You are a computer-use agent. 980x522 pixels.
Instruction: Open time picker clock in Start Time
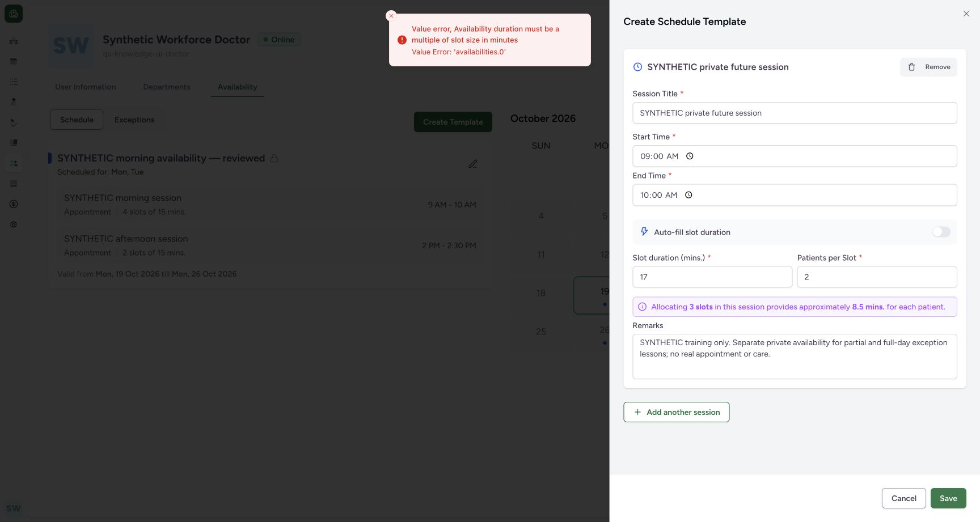point(690,156)
